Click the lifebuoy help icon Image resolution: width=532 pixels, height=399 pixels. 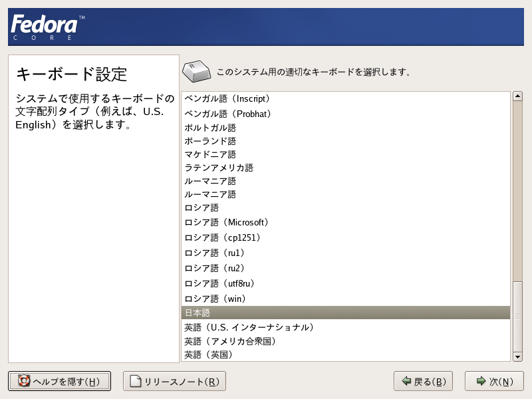(x=24, y=380)
